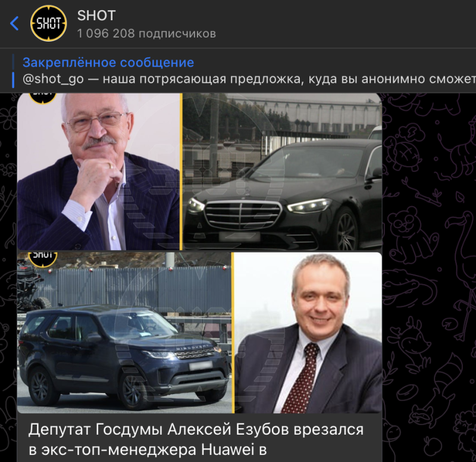The height and width of the screenshot is (462, 476).
Task: Click SHOT watermark logo on first photo
Action: click(42, 97)
